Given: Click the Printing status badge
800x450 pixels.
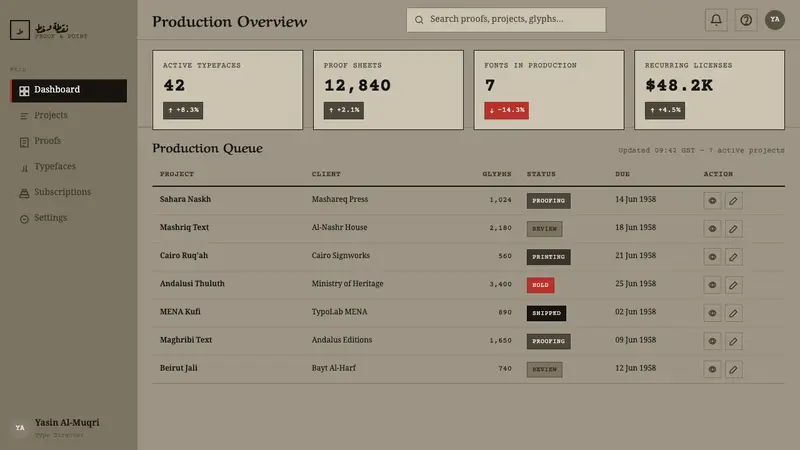Looking at the screenshot, I should [x=548, y=257].
